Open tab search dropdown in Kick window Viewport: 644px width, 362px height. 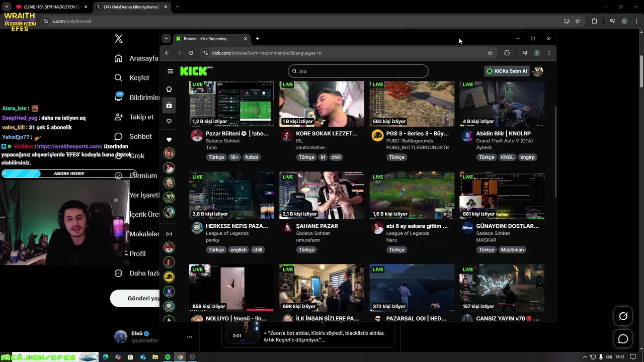tap(167, 39)
